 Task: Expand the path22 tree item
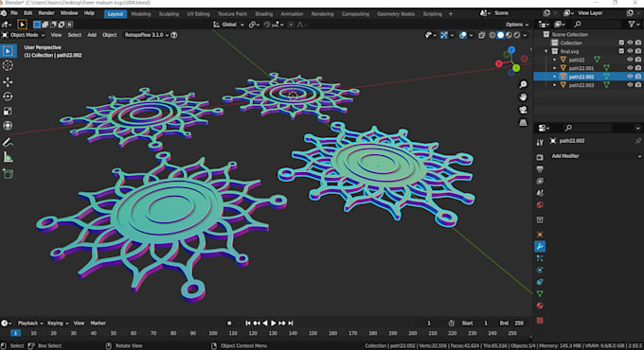[x=554, y=60]
